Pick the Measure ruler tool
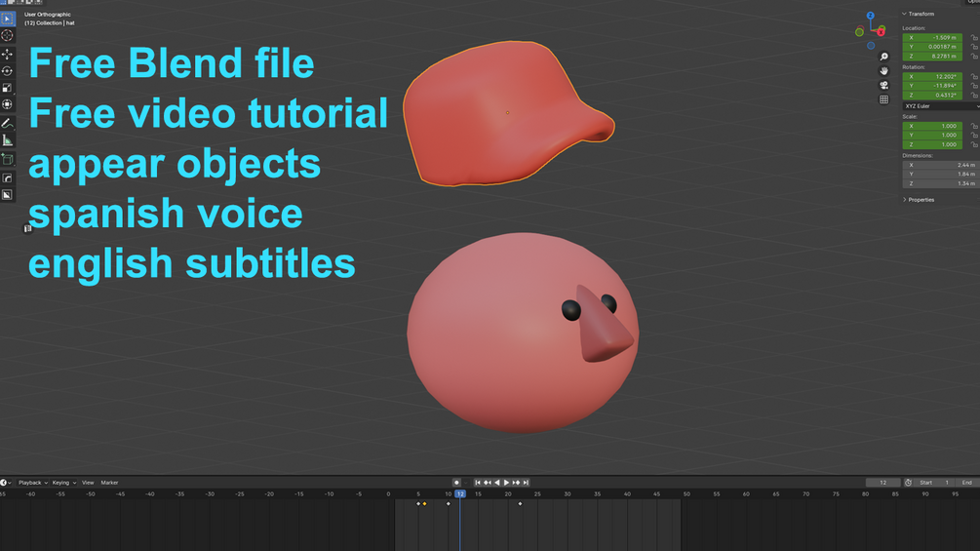 click(x=8, y=140)
